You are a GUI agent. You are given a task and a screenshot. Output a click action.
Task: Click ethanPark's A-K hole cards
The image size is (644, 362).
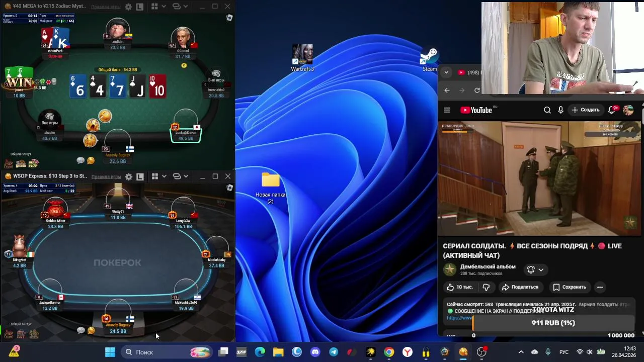click(55, 38)
